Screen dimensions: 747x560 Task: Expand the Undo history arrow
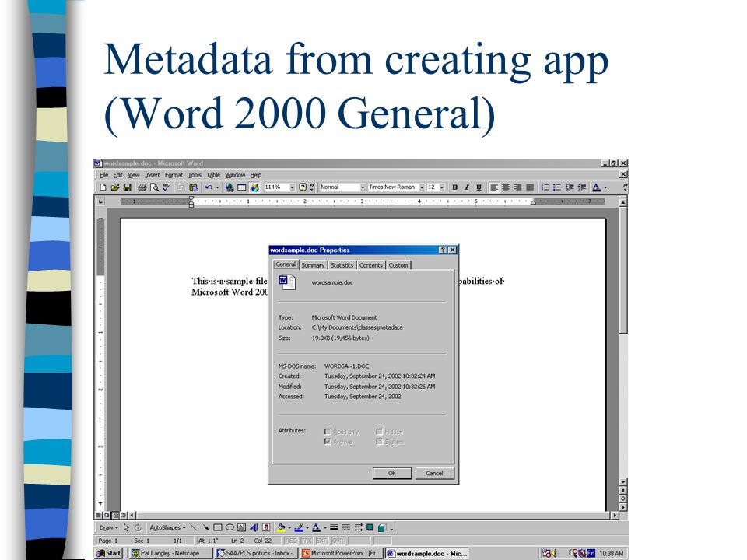(x=217, y=187)
